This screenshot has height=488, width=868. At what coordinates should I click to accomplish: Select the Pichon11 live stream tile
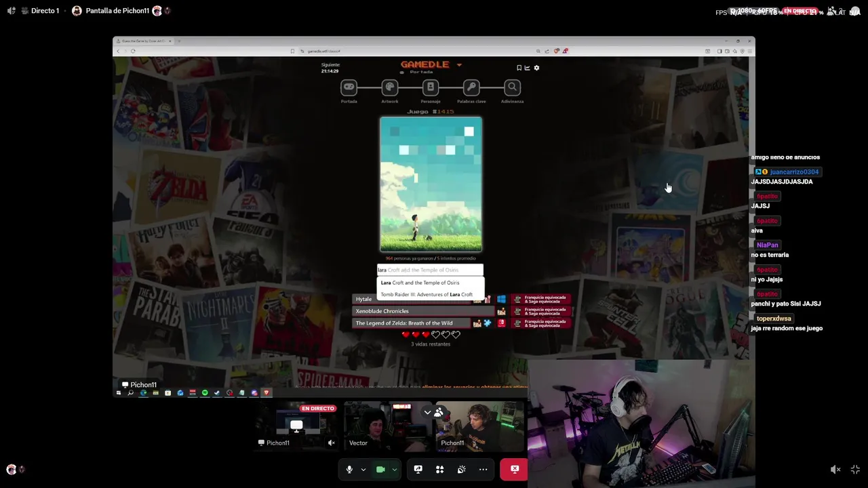[x=296, y=426]
